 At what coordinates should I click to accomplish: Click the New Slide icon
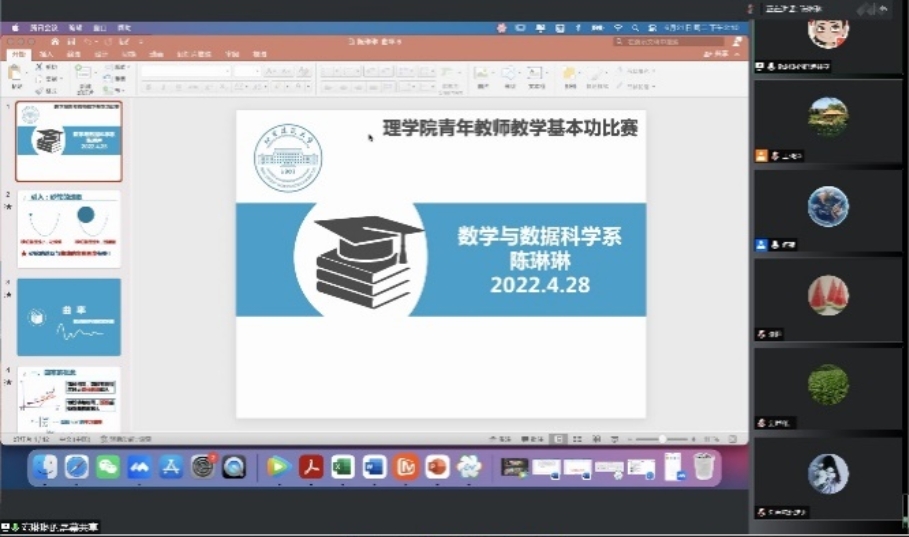[82, 76]
